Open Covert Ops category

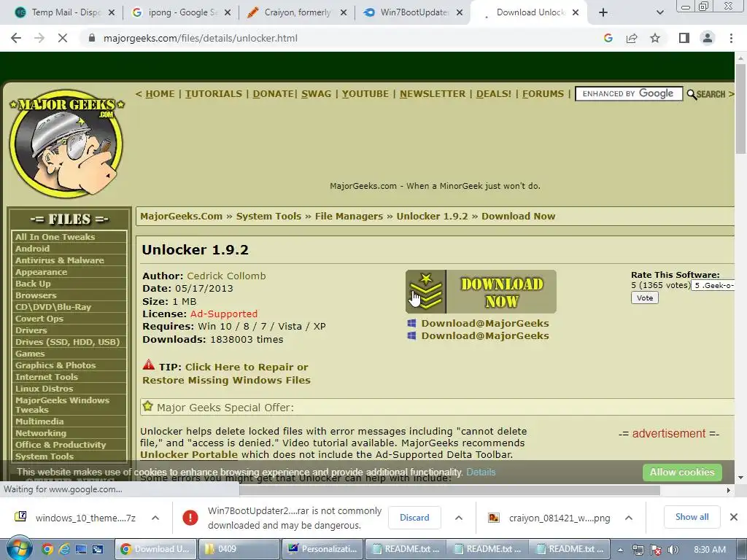[39, 319]
